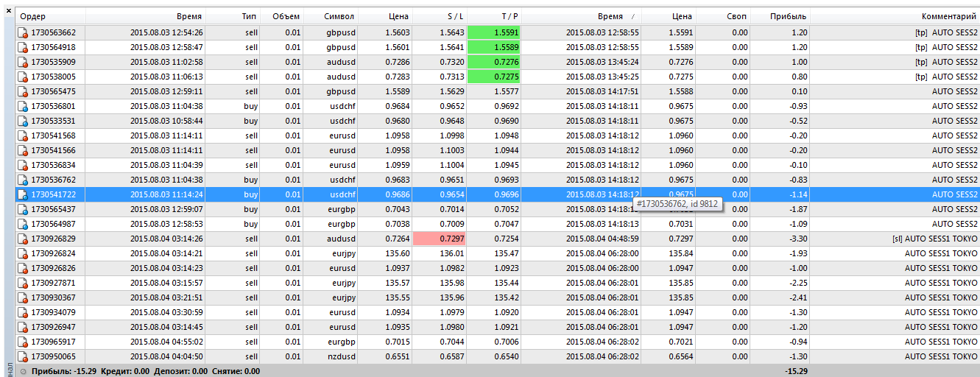Click the green T/P cell in row 1730563662
This screenshot has width=980, height=377.
point(494,32)
